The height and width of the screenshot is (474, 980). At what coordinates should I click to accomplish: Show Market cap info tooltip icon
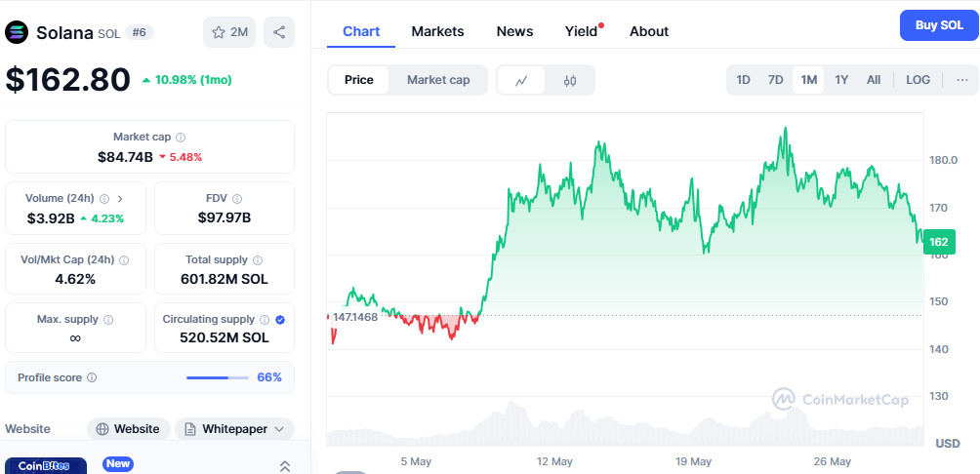tap(181, 137)
